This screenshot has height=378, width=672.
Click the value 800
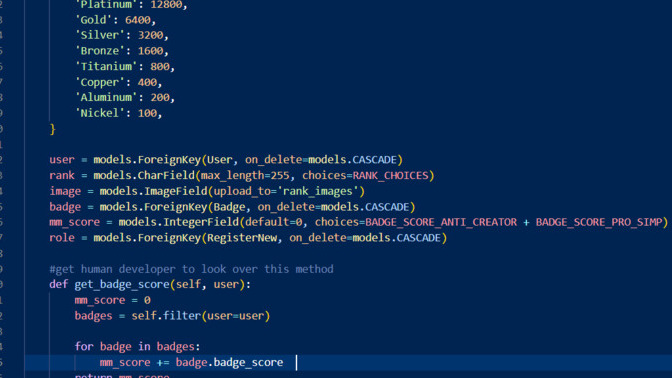pyautogui.click(x=160, y=66)
